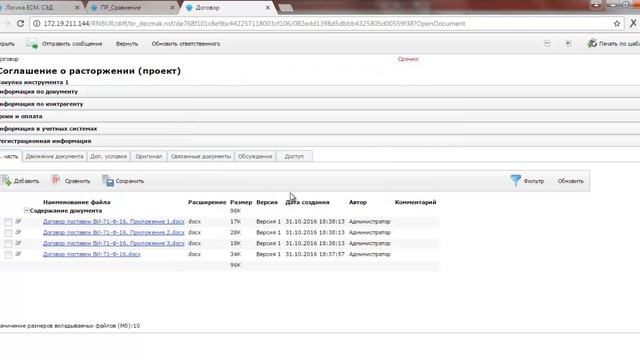
Task: Open link Договор поставки Приложение 2.docx
Action: pos(113,233)
